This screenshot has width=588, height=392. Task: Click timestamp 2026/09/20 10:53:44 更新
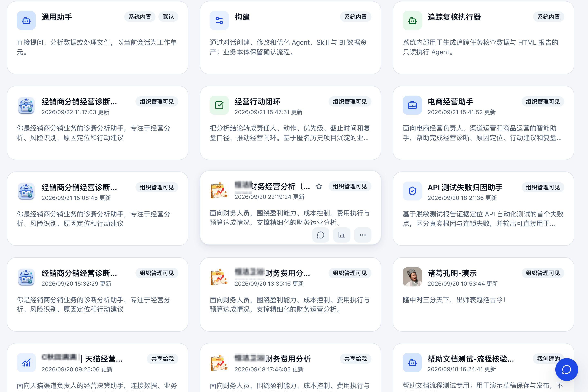pyautogui.click(x=463, y=284)
